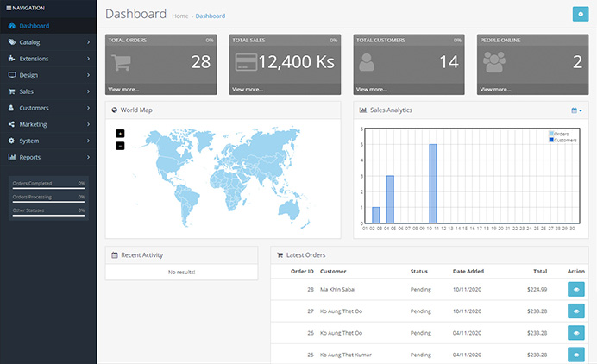Expand the Catalog menu in the sidebar
The image size is (597, 364).
48,42
